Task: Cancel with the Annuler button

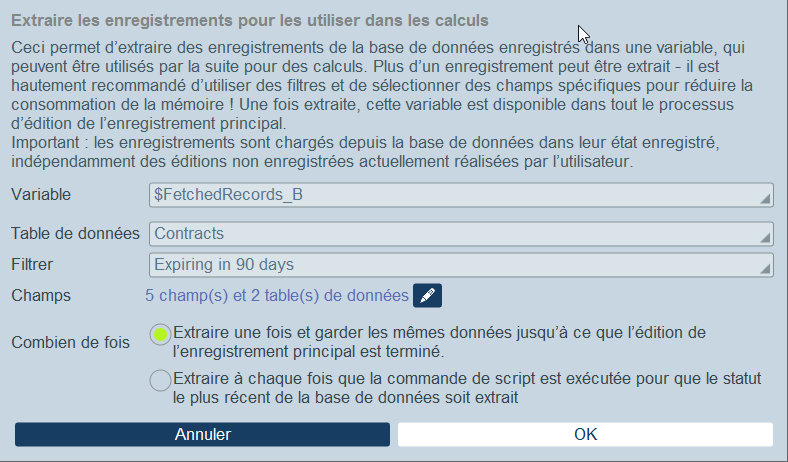Action: [x=203, y=434]
